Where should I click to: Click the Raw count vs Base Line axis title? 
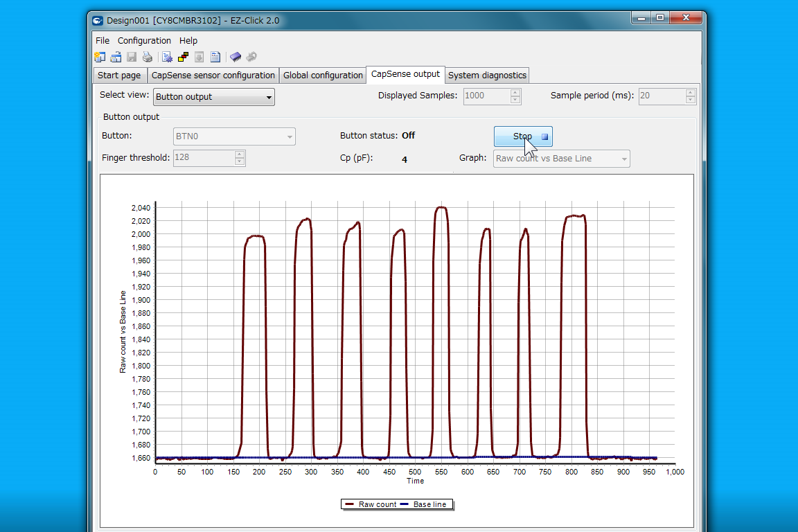coord(123,332)
